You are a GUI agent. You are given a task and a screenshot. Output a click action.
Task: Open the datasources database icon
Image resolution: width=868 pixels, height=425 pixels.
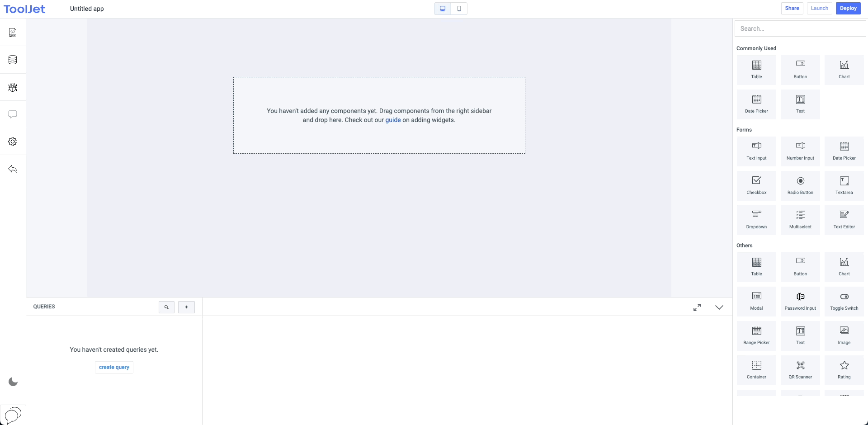[13, 60]
